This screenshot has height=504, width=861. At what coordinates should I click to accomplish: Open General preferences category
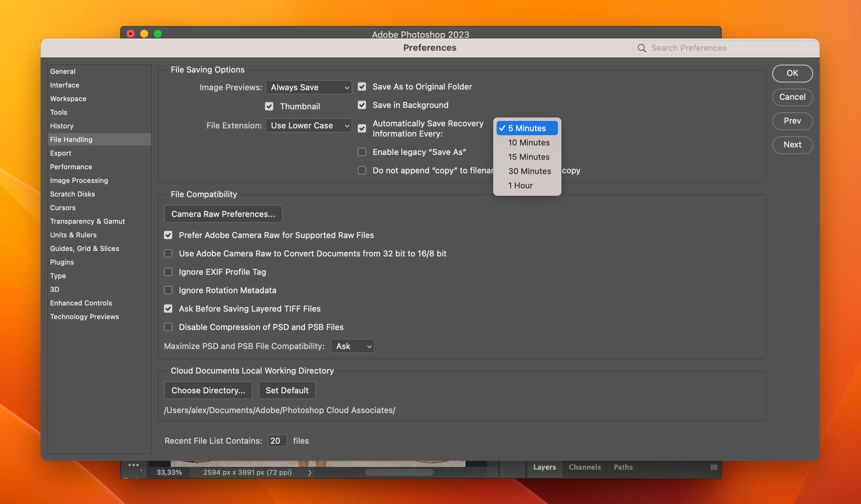coord(99,72)
